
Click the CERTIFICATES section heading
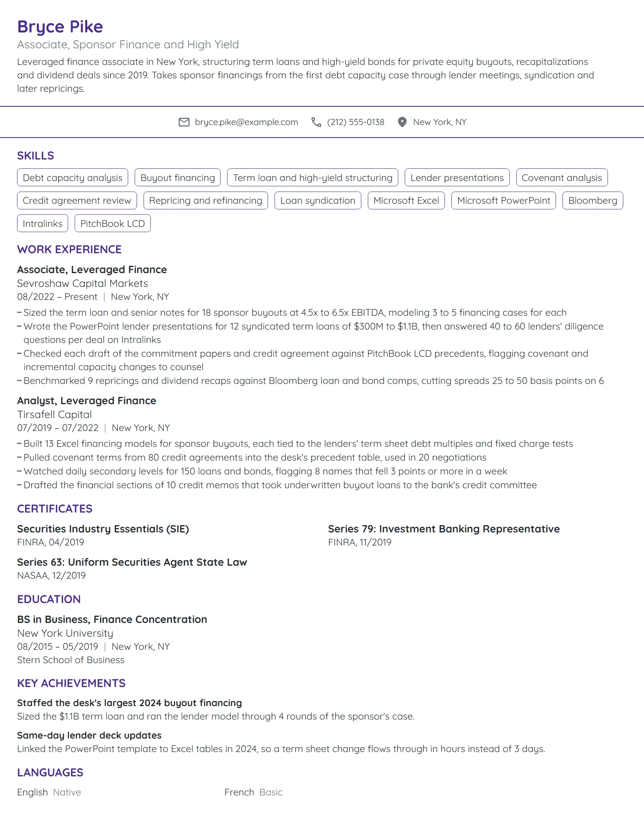point(55,509)
